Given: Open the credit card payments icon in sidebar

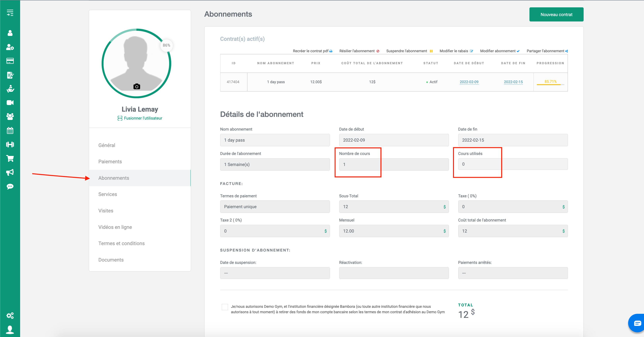Looking at the screenshot, I should [10, 61].
